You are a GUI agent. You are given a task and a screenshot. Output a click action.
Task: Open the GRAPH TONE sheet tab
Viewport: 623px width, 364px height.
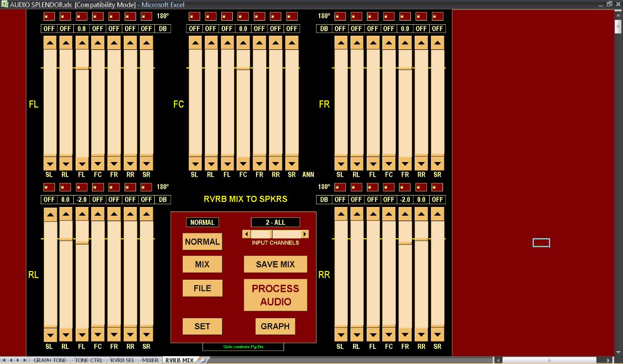coord(50,360)
